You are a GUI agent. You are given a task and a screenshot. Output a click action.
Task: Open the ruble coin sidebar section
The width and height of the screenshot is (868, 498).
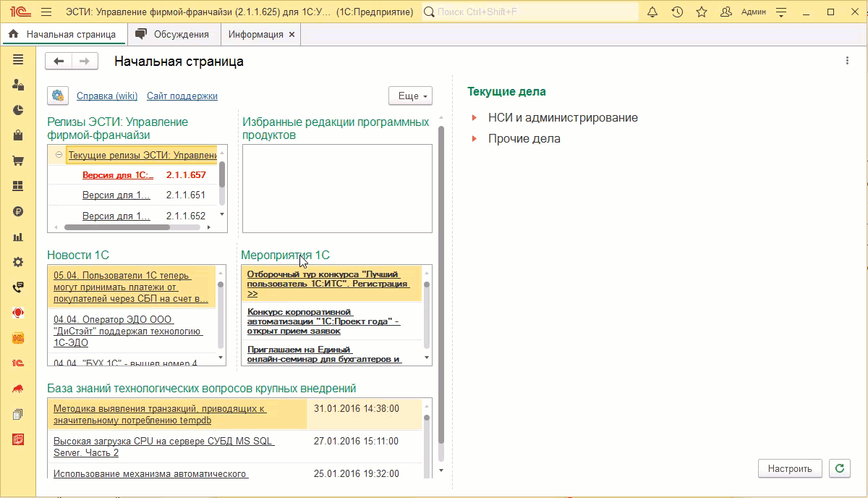[18, 211]
